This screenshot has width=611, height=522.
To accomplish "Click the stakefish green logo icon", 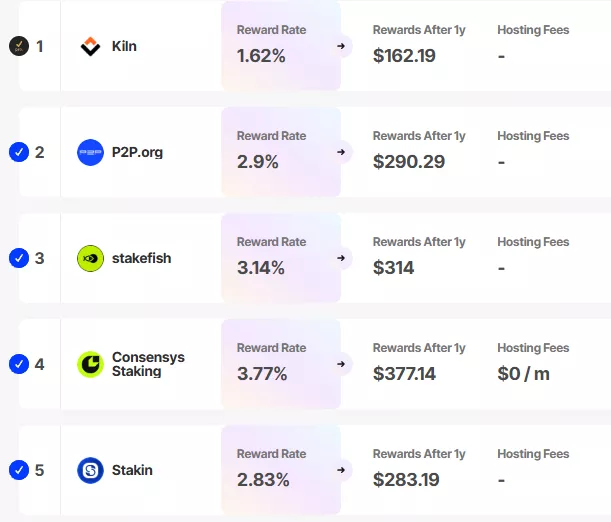I will 90,258.
